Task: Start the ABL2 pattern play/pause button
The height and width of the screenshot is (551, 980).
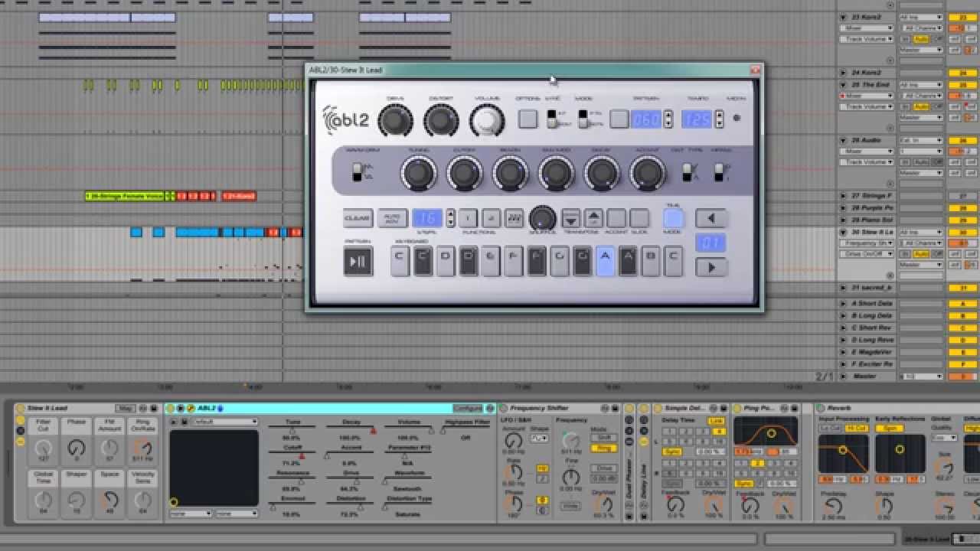Action: click(358, 262)
